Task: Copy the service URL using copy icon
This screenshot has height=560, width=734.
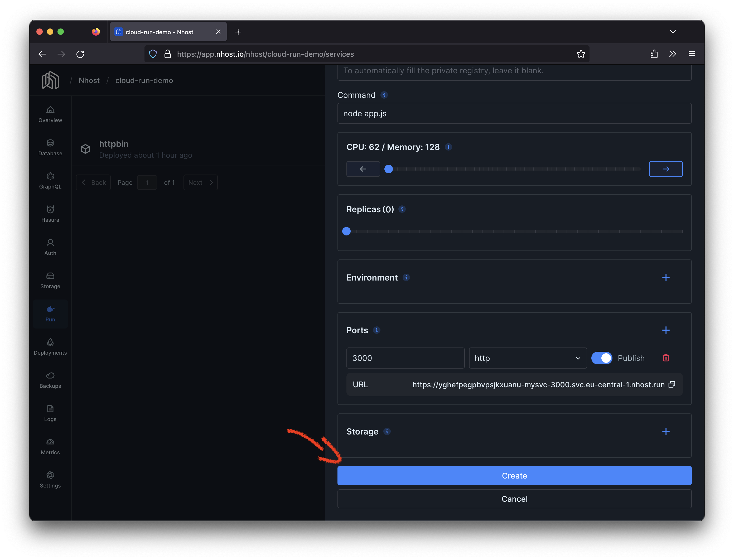Action: pos(672,385)
